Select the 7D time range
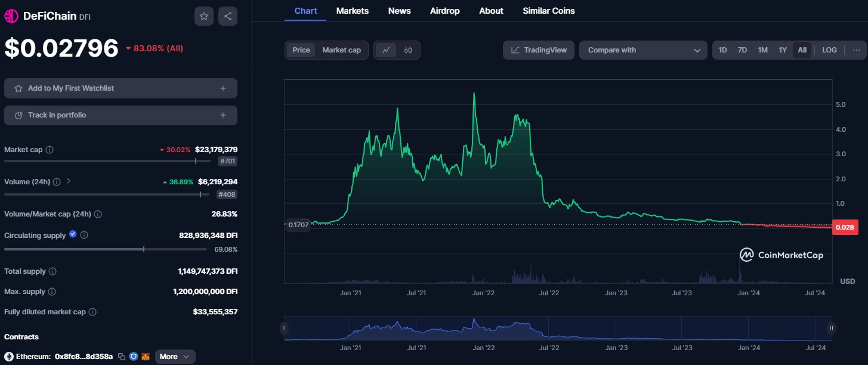The width and height of the screenshot is (868, 365). [742, 50]
